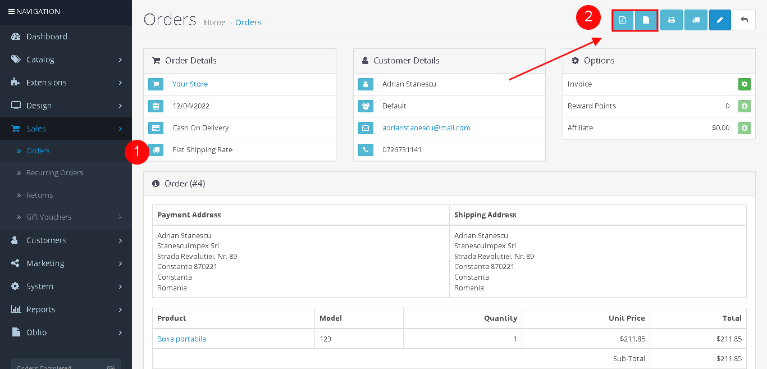Click the Payment Address column header
Image resolution: width=767 pixels, height=369 pixels.
[x=189, y=215]
